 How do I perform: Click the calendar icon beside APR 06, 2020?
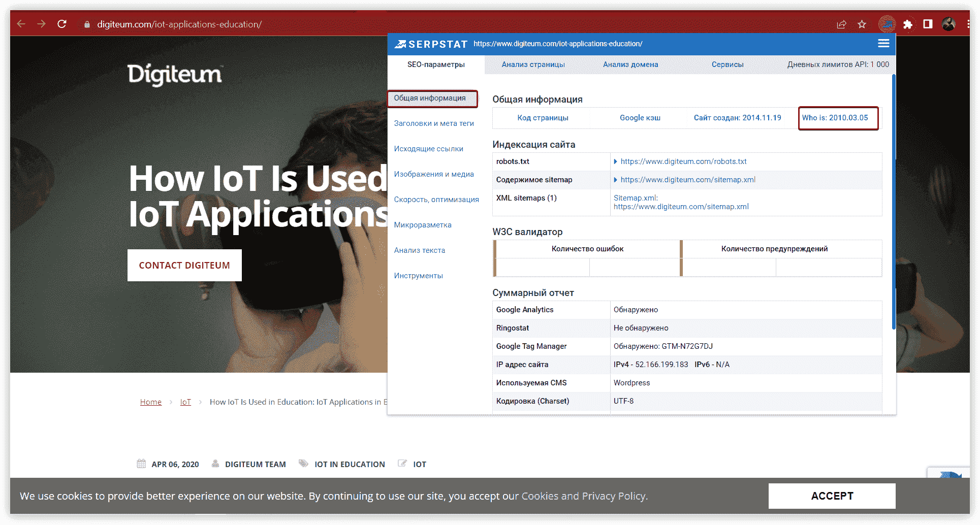tap(141, 464)
